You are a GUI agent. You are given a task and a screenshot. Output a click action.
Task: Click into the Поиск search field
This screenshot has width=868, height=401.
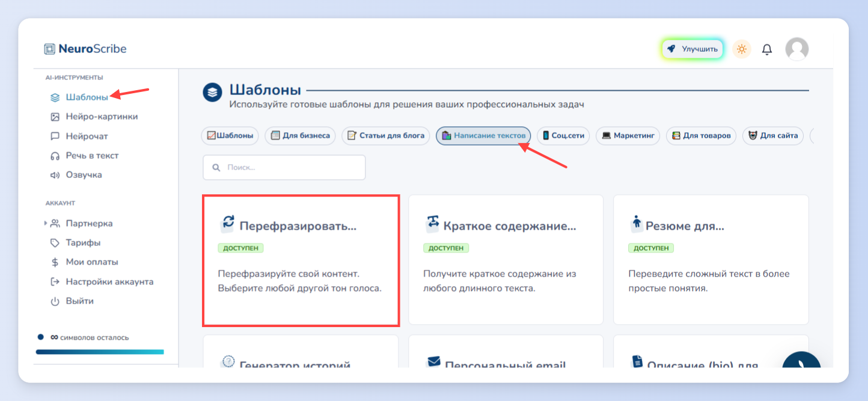(x=284, y=167)
